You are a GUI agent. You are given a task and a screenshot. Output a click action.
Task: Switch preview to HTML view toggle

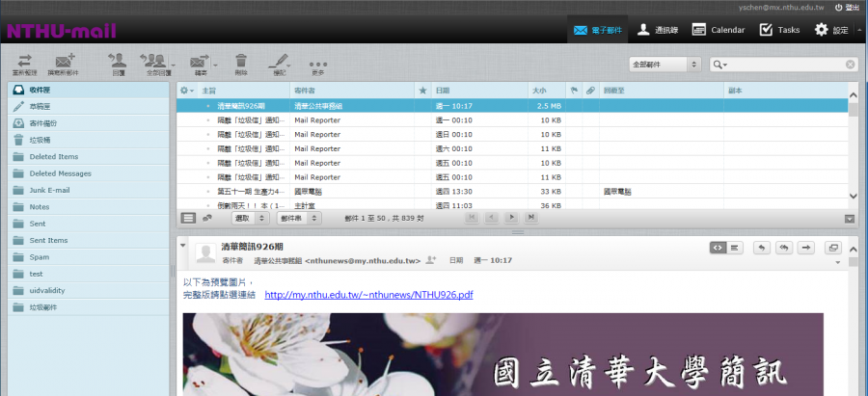coord(718,248)
